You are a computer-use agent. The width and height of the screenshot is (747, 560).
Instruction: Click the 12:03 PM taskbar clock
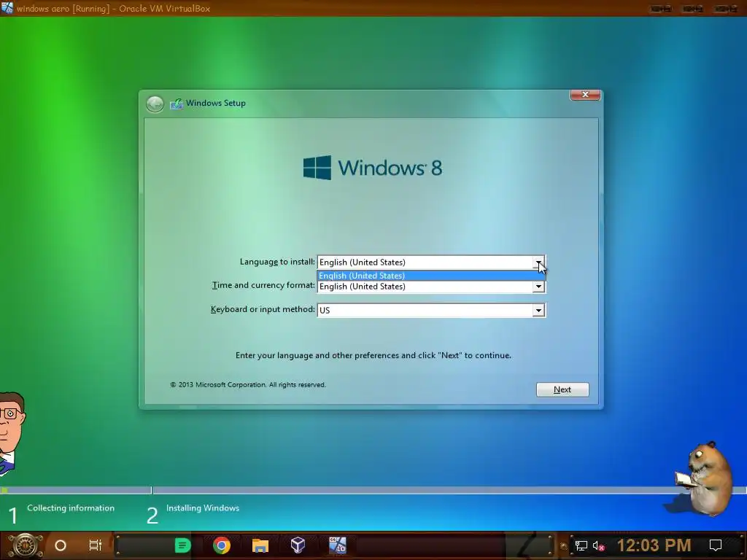[x=654, y=545]
